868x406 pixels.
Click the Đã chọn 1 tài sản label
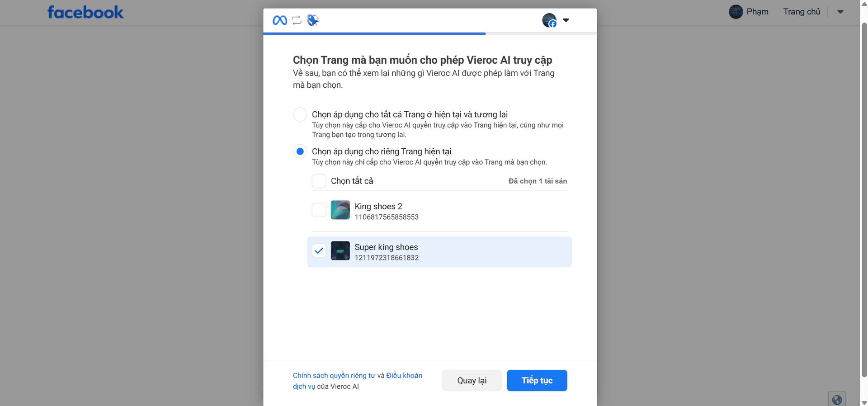[x=538, y=181]
